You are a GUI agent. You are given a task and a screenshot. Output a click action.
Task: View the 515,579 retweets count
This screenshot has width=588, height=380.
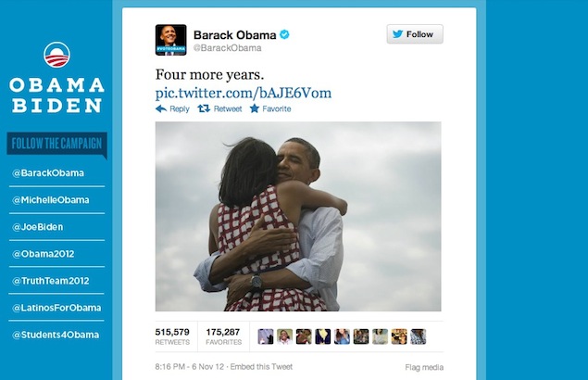[172, 336]
